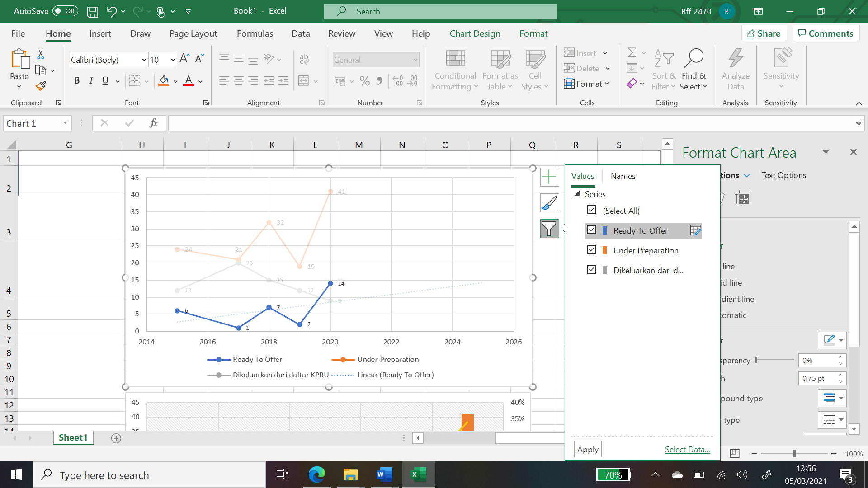
Task: Click Size & Properties icon in format pane
Action: (x=742, y=198)
